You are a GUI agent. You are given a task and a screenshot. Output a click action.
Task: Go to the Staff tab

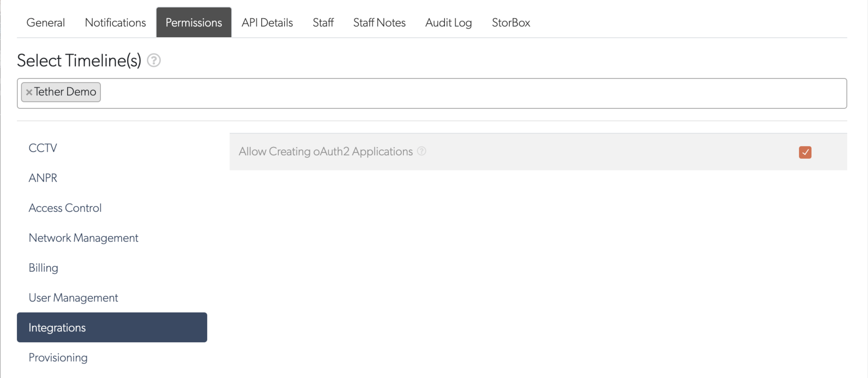click(323, 22)
